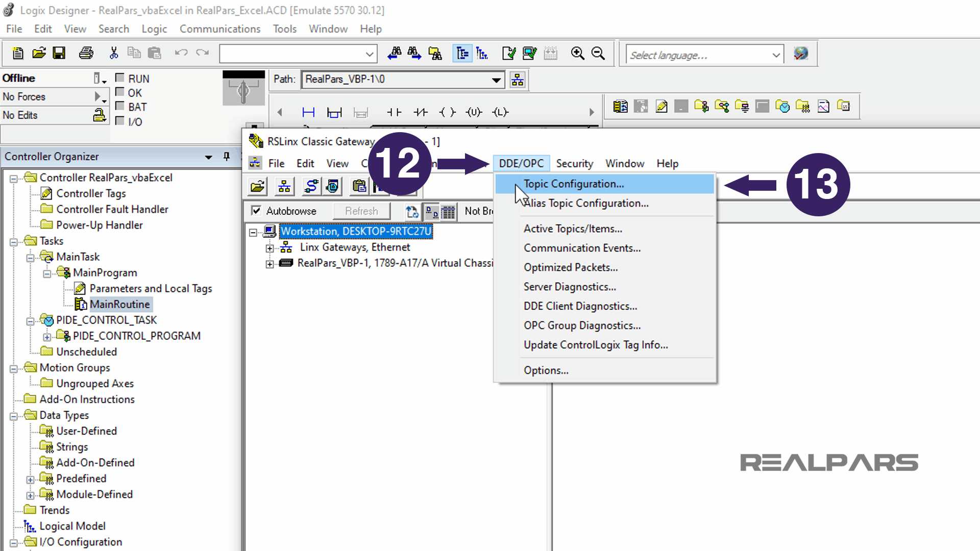Click the globe language icon
Viewport: 980px width, 551px height.
[801, 53]
